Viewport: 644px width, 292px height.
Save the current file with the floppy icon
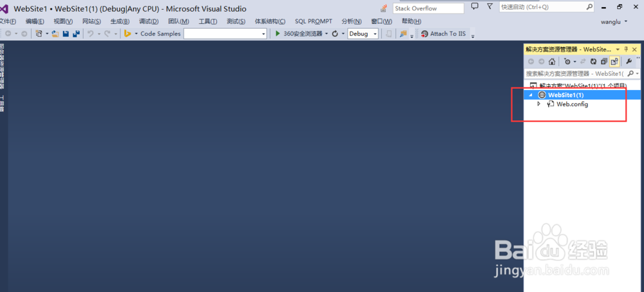(x=66, y=33)
